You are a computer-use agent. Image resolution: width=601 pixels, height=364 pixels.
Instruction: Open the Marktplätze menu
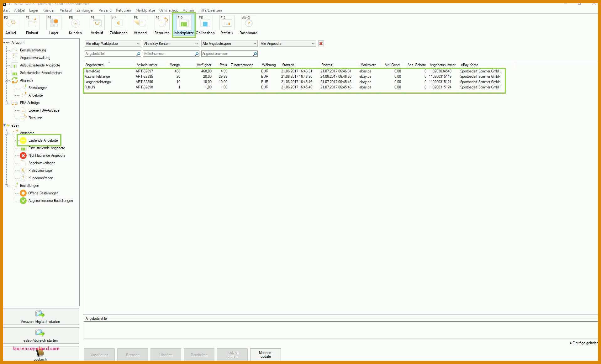(145, 10)
